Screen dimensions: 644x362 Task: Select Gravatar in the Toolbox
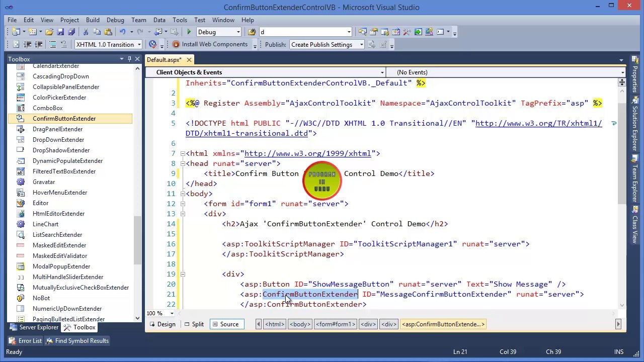[x=44, y=182]
